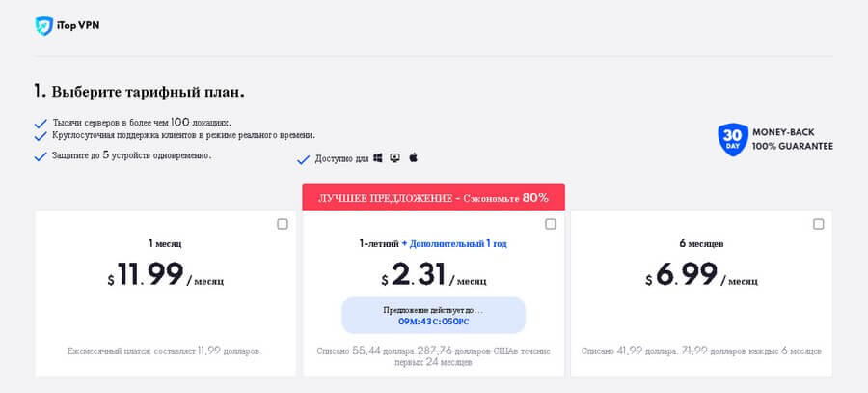Click the 'MONEY-BACK 100% GUARANTEE' text

[795, 140]
